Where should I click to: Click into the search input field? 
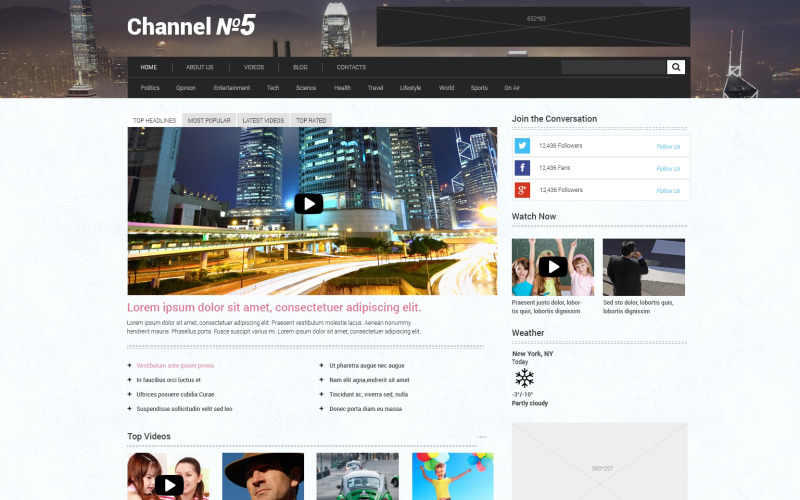613,67
